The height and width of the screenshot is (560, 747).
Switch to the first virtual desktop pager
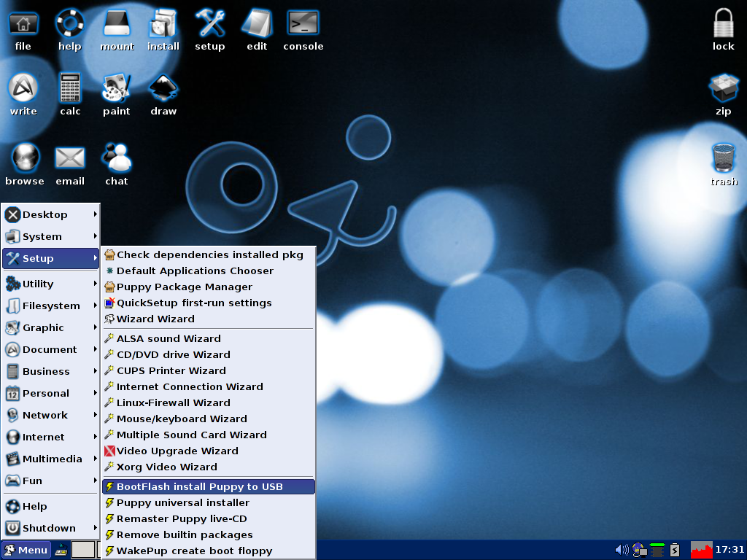[83, 550]
